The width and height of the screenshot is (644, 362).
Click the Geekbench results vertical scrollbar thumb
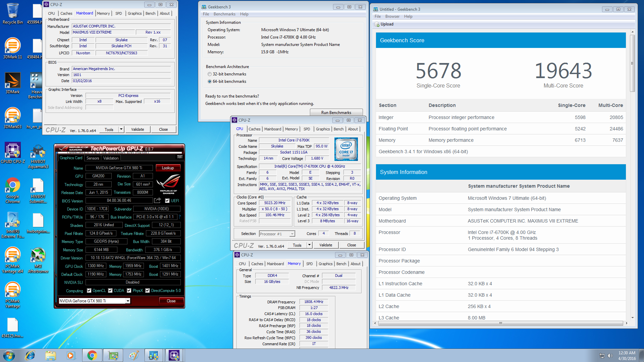pos(632,63)
